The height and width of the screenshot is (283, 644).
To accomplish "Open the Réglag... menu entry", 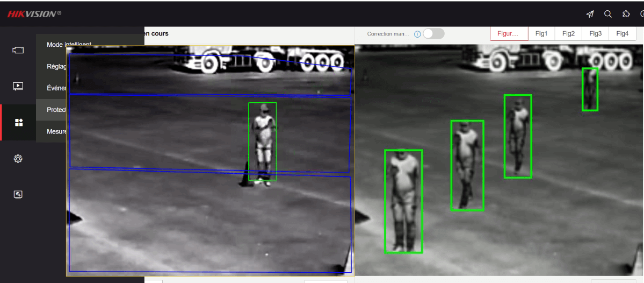I will coord(56,66).
